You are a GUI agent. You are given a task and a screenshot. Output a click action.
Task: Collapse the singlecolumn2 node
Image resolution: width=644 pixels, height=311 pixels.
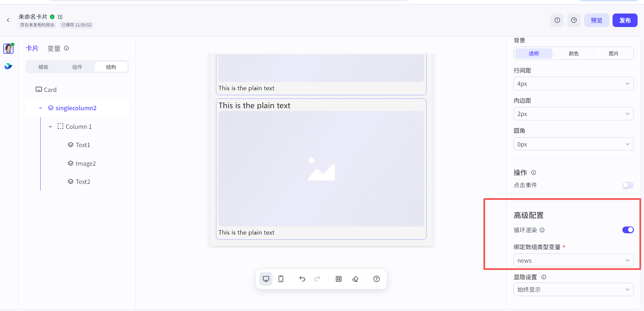[x=41, y=108]
